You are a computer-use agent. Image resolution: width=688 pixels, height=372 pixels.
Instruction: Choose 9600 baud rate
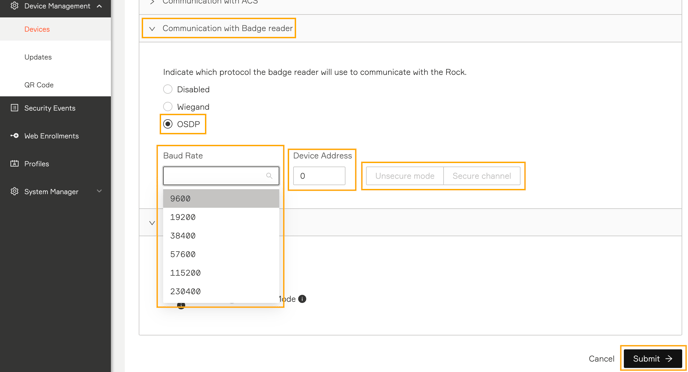point(221,198)
